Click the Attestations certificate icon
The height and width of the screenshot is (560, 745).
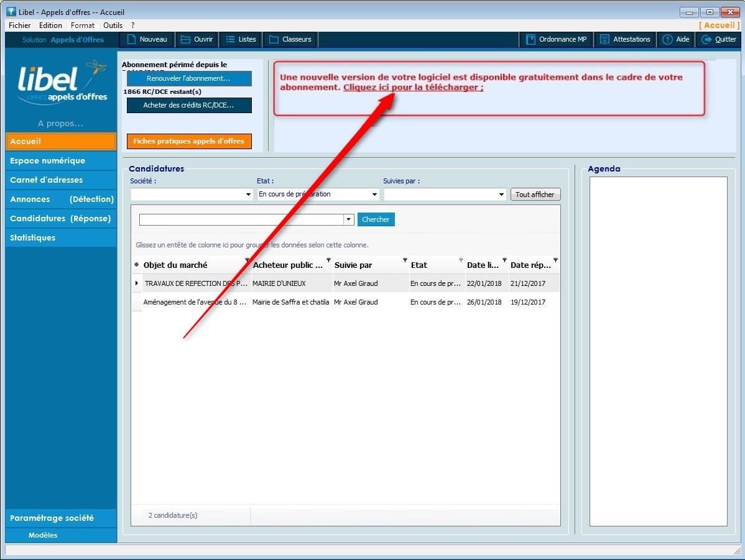click(x=604, y=39)
